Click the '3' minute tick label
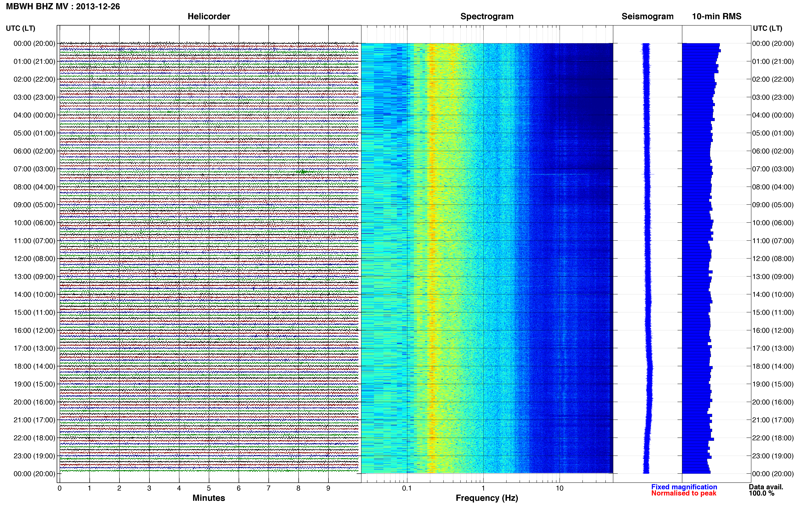812x508 pixels. [x=149, y=488]
